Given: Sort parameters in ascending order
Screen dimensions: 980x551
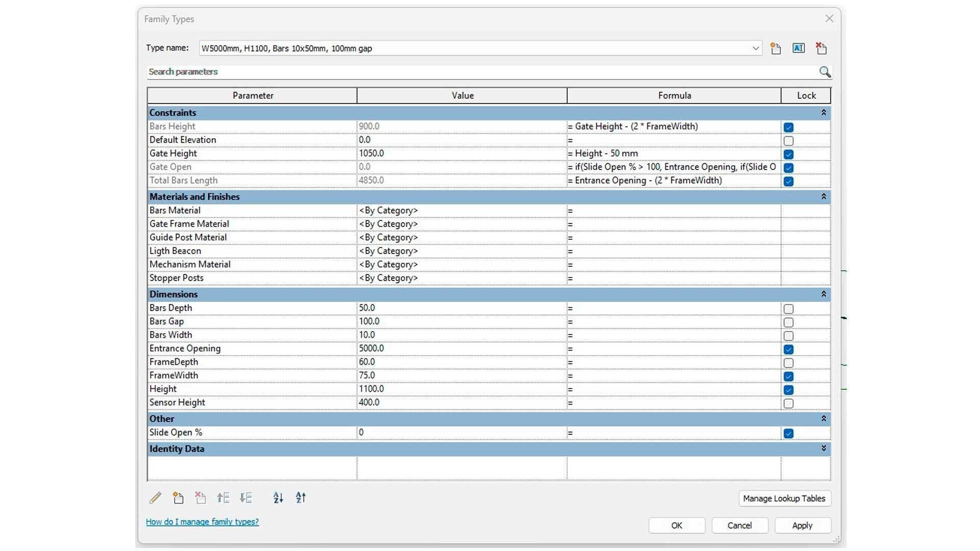Looking at the screenshot, I should (278, 498).
